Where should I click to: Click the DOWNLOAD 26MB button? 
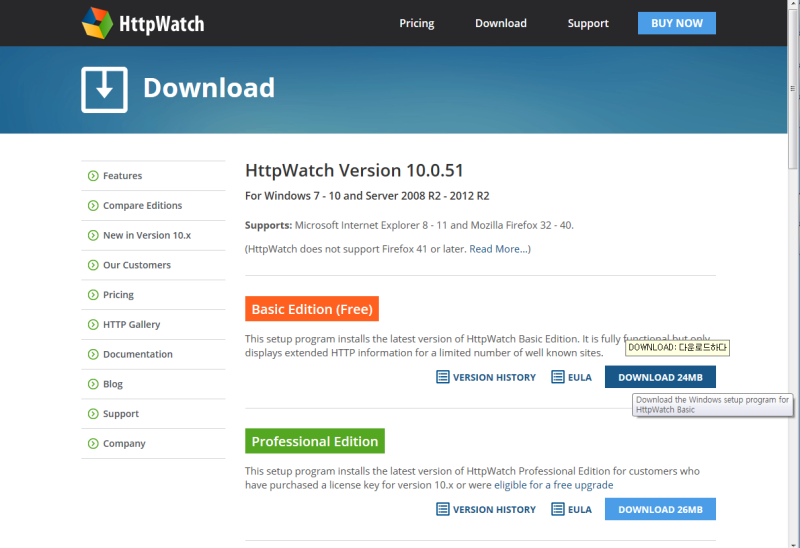tap(660, 509)
